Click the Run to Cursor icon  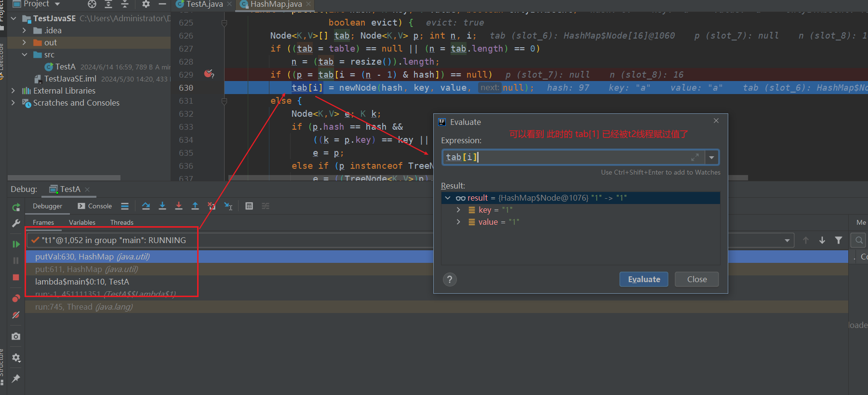coord(228,206)
